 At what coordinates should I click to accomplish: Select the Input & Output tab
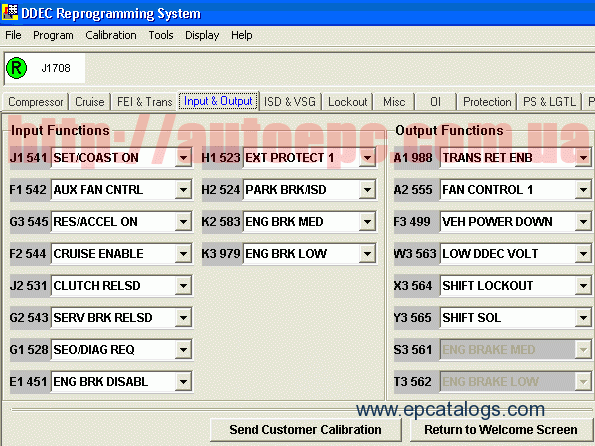click(218, 101)
